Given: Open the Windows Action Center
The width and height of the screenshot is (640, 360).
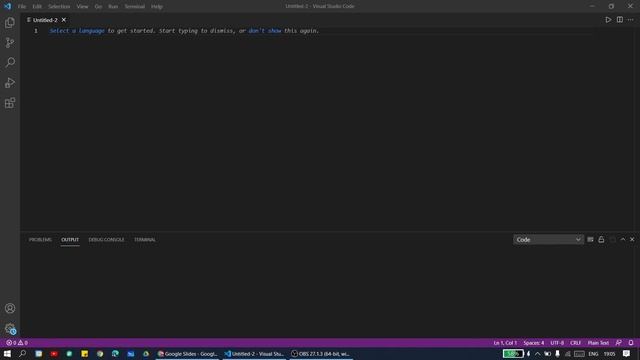Looking at the screenshot, I should click(x=627, y=354).
